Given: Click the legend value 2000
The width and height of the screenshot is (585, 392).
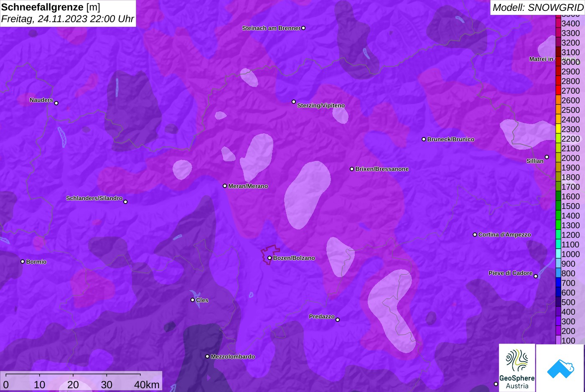Looking at the screenshot, I should [x=570, y=158].
